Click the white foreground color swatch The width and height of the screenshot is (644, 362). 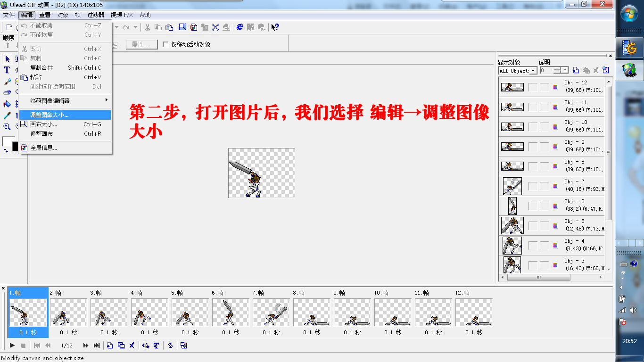(x=8, y=141)
